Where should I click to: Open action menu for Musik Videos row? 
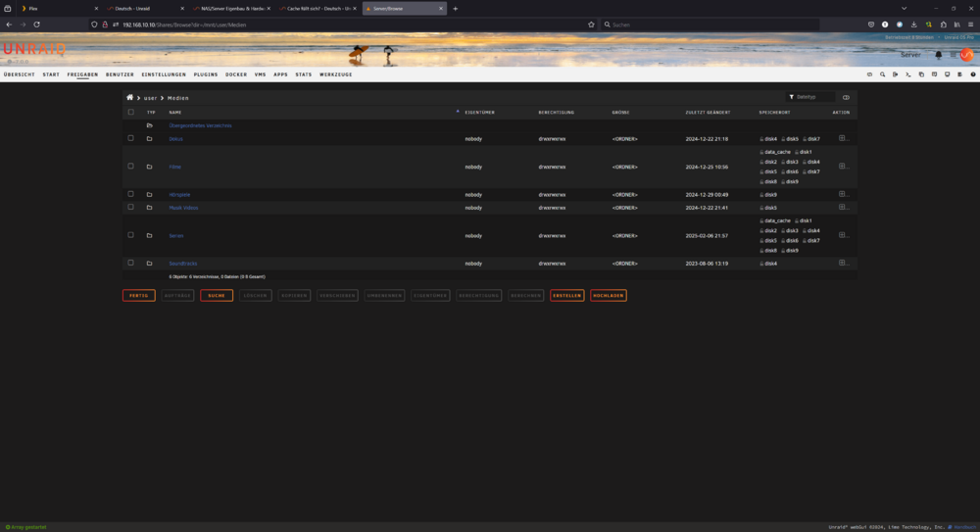pyautogui.click(x=842, y=207)
